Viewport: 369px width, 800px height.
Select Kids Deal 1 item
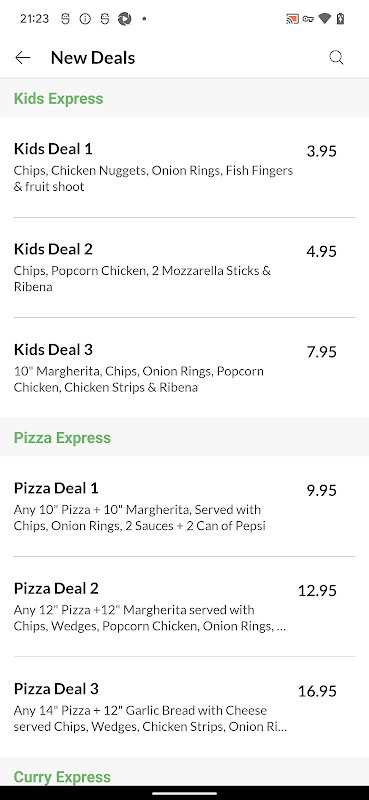[184, 167]
